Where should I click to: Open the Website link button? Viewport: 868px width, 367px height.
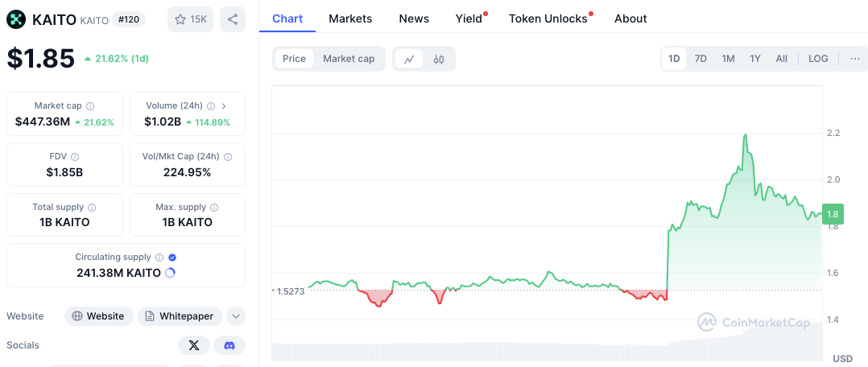pyautogui.click(x=98, y=316)
